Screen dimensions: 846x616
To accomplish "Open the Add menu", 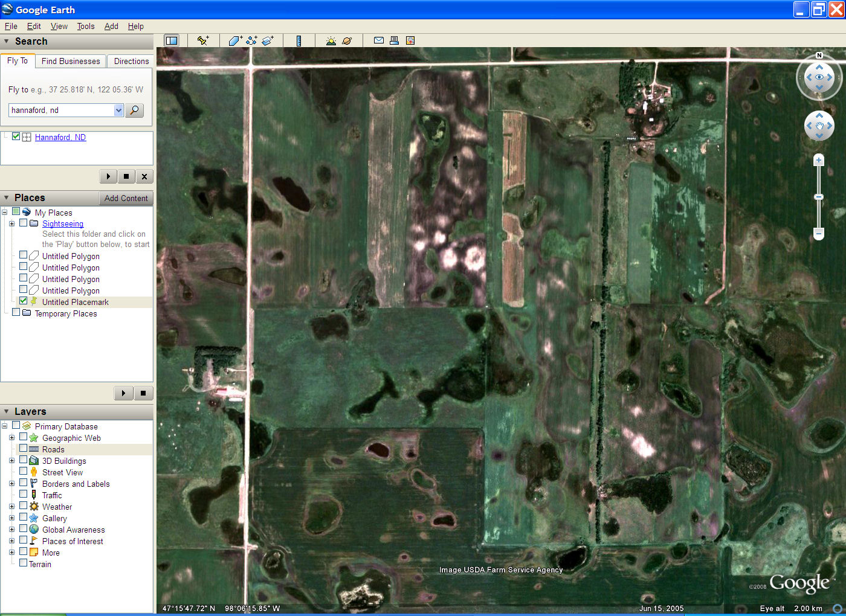I will (111, 26).
